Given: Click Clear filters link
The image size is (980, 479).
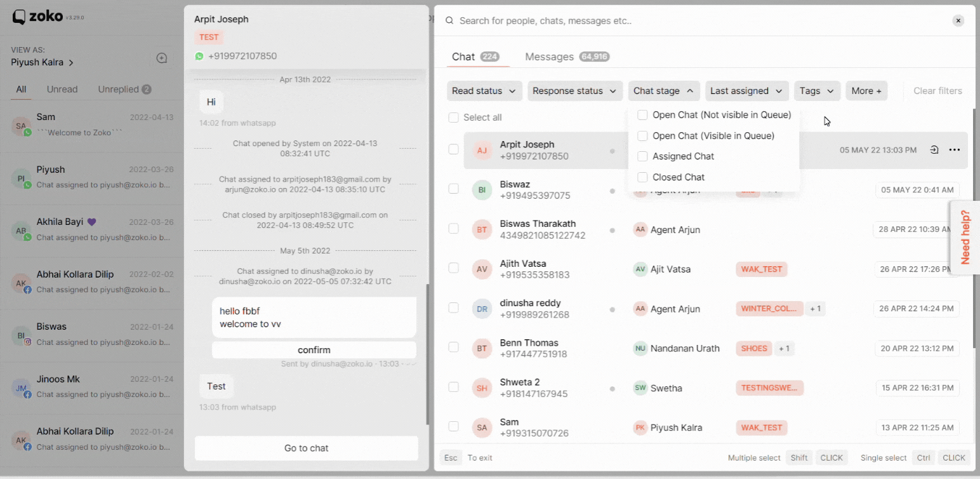Looking at the screenshot, I should click(937, 91).
